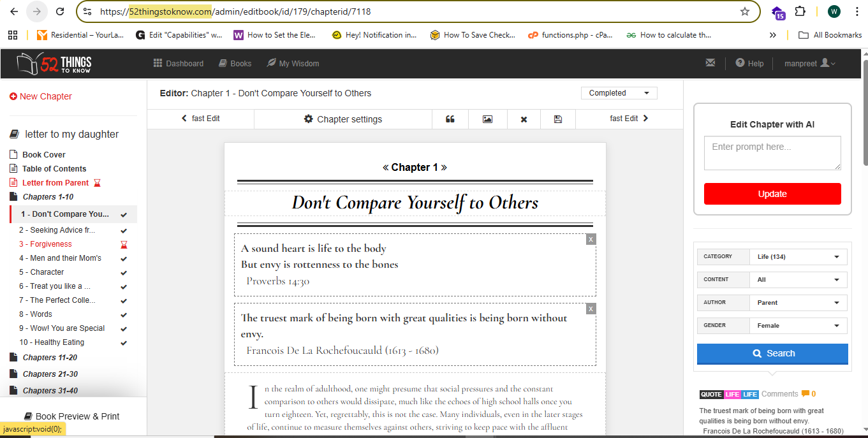This screenshot has width=868, height=438.
Task: Toggle checkmark beside Seeking Advice chapter
Action: click(124, 230)
